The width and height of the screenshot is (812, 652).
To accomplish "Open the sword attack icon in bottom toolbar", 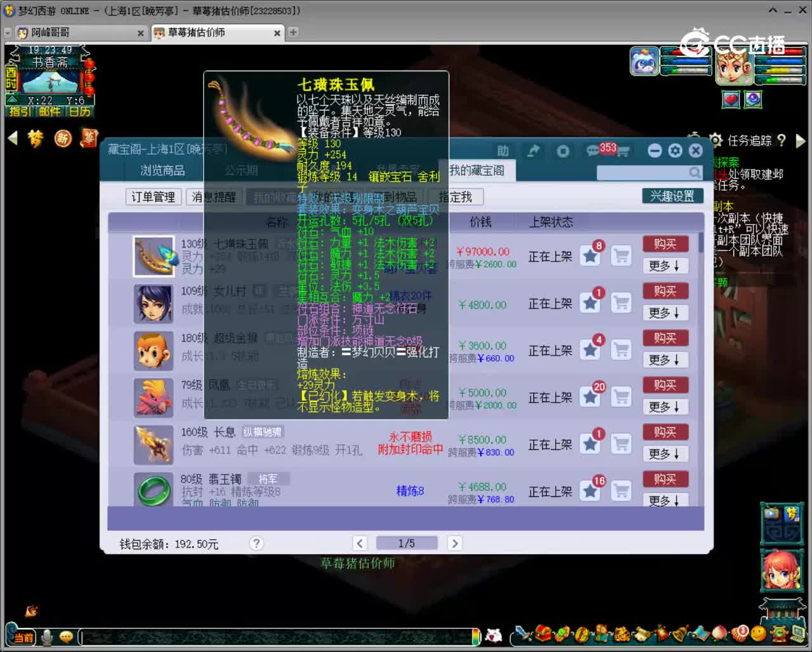I will pos(523,634).
